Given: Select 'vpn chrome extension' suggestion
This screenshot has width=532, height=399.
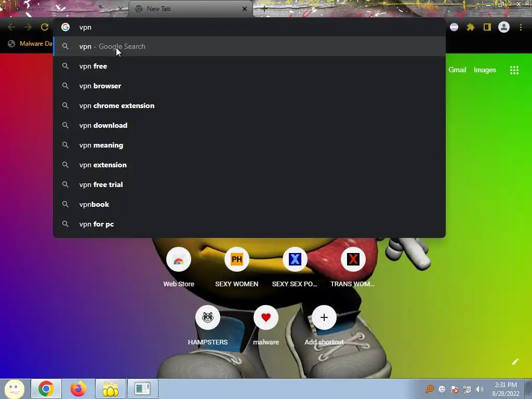Looking at the screenshot, I should point(249,105).
